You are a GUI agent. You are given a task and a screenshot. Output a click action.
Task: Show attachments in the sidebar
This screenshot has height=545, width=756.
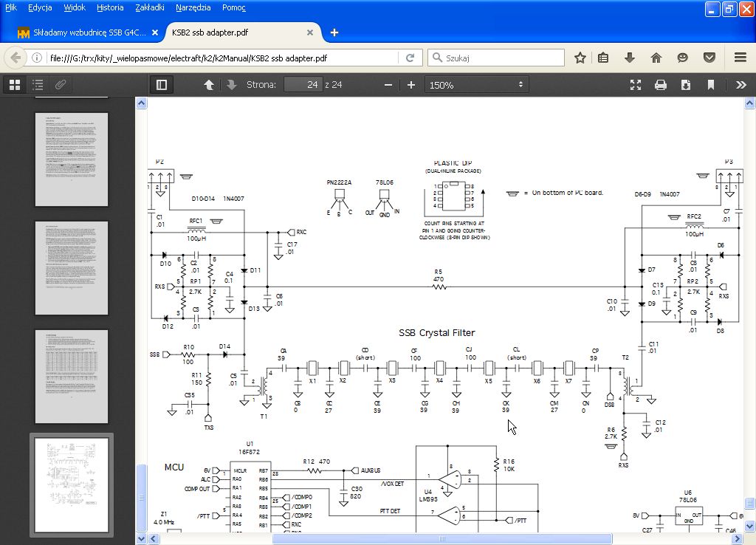[61, 85]
